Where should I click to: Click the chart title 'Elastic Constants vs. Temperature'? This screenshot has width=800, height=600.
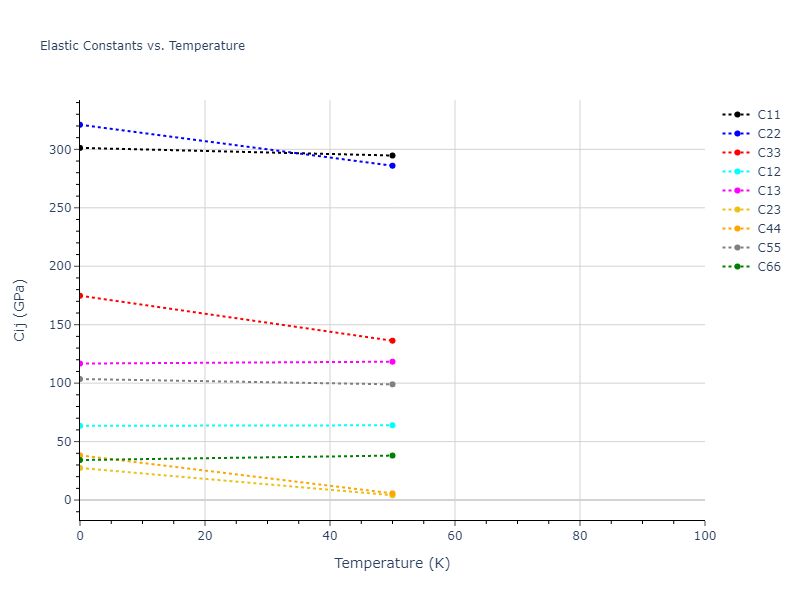tap(142, 46)
